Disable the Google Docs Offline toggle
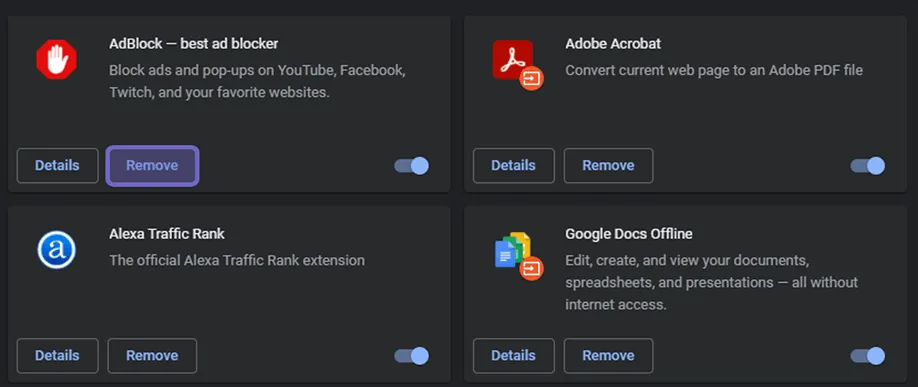Viewport: 918px width, 387px height. coord(868,355)
